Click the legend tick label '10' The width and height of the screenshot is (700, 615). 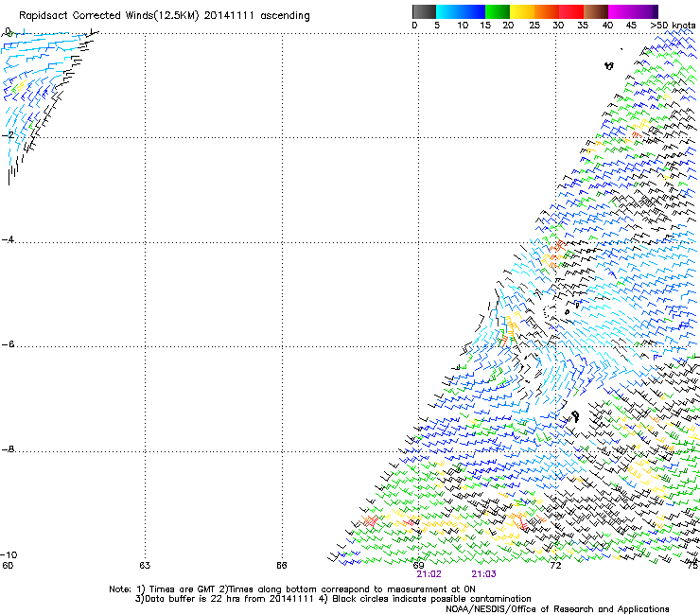[x=463, y=26]
